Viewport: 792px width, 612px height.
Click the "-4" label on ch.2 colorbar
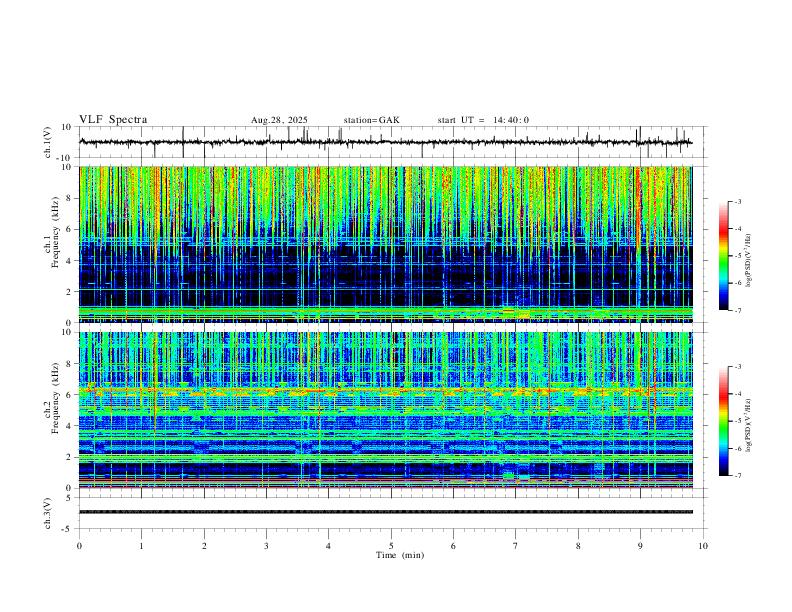tap(738, 394)
